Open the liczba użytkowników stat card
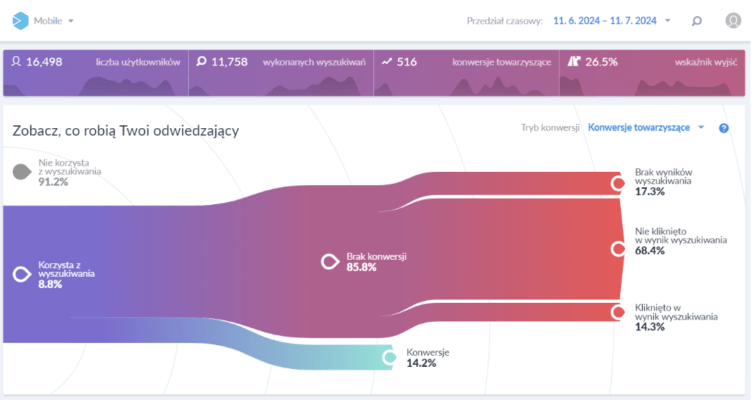The image size is (754, 400). pos(96,73)
